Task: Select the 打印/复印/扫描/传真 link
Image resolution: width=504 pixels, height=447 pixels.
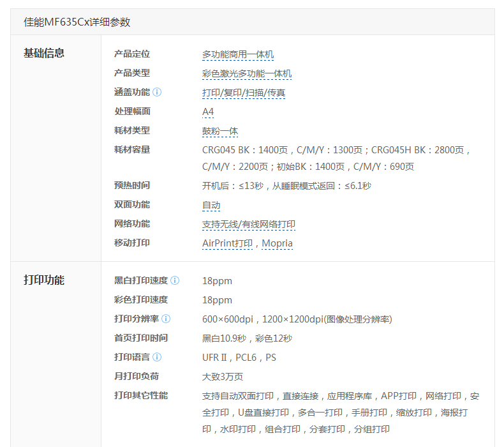Action: point(244,93)
